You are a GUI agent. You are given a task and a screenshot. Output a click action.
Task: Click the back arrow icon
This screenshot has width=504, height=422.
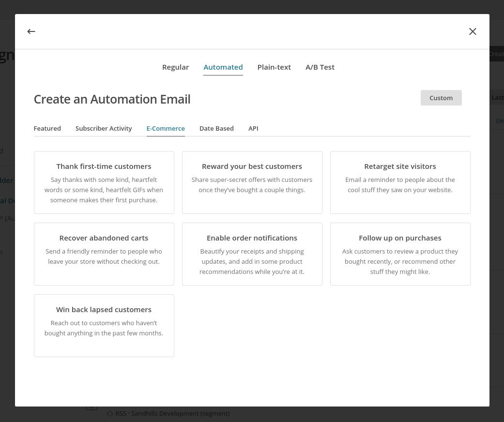tap(31, 31)
